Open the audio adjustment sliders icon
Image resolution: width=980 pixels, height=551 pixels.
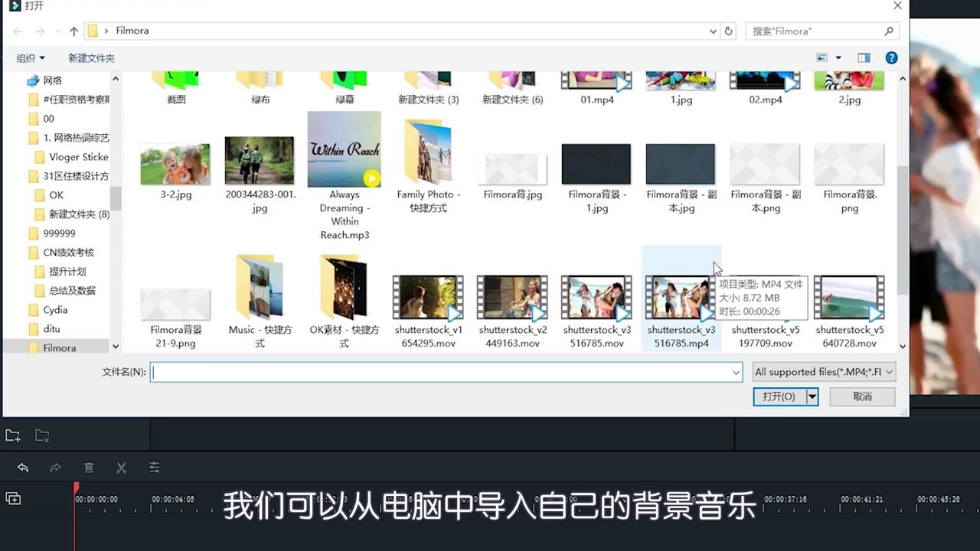tap(155, 467)
